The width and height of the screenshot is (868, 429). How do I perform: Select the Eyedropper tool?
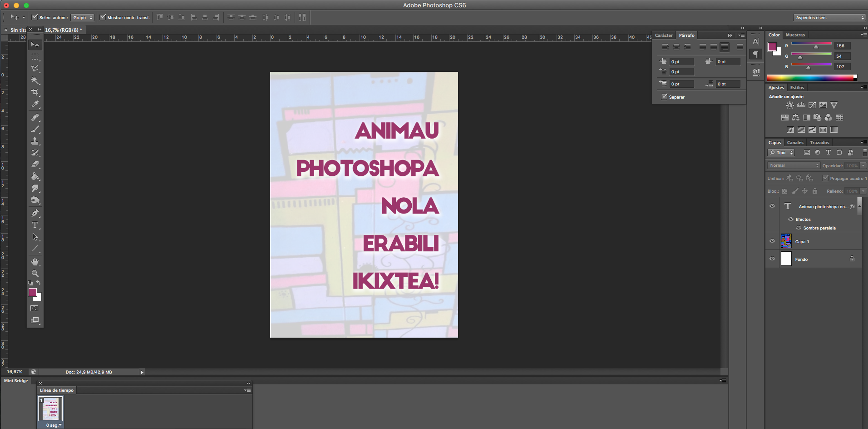pos(35,104)
